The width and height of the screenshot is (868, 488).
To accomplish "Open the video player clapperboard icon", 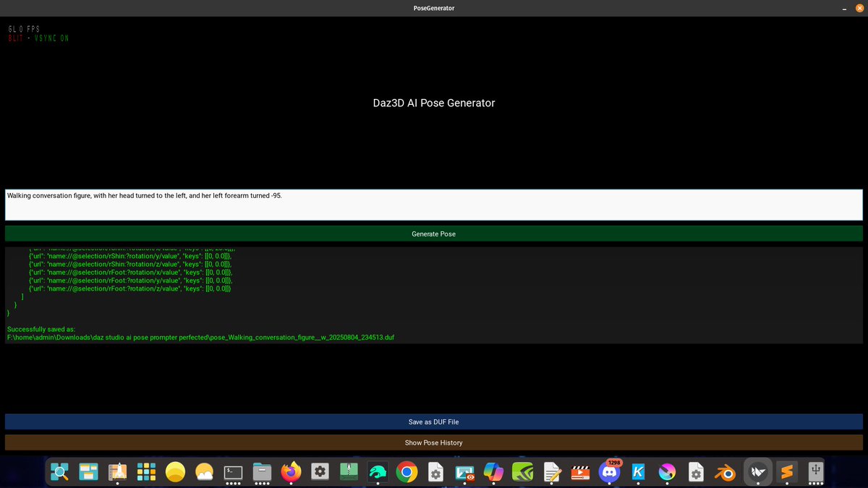I will pyautogui.click(x=580, y=473).
